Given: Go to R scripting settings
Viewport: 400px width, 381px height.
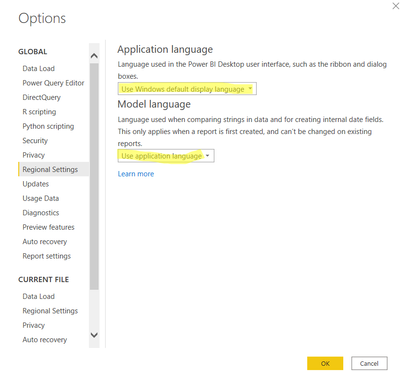Looking at the screenshot, I should (39, 112).
